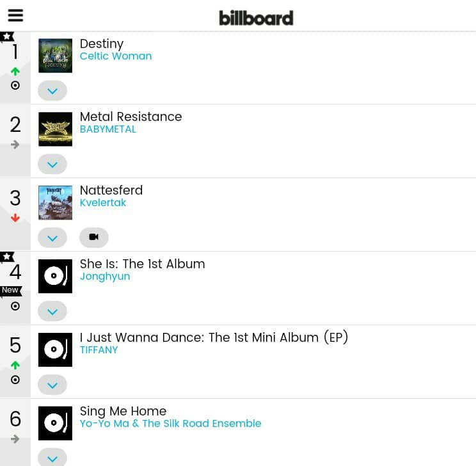
Task: Click the green up arrow on rank 1
Action: coord(15,71)
